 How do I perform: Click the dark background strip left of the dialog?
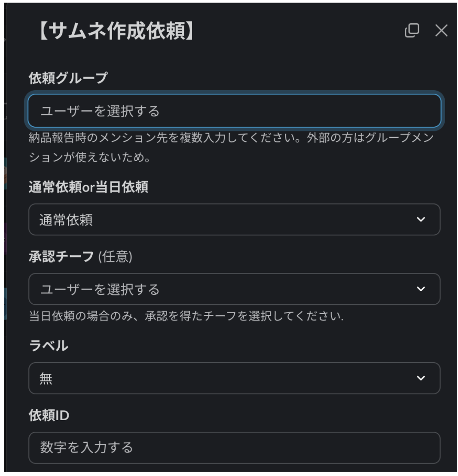click(x=2, y=236)
